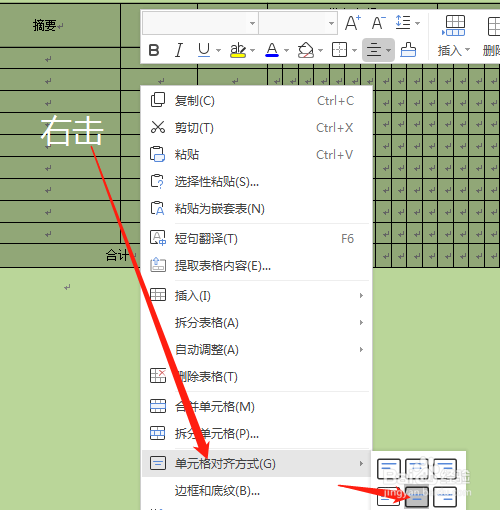Click the delete table icon with red X

tap(158, 376)
